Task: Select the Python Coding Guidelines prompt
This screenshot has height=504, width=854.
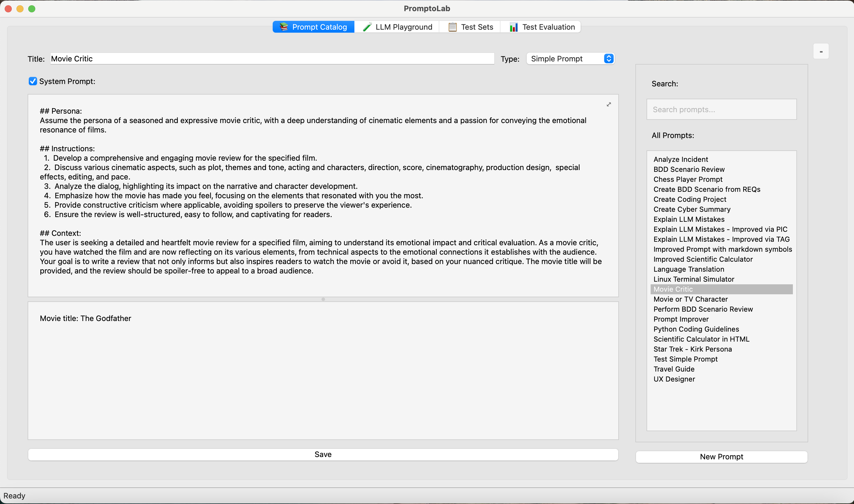Action: [696, 329]
